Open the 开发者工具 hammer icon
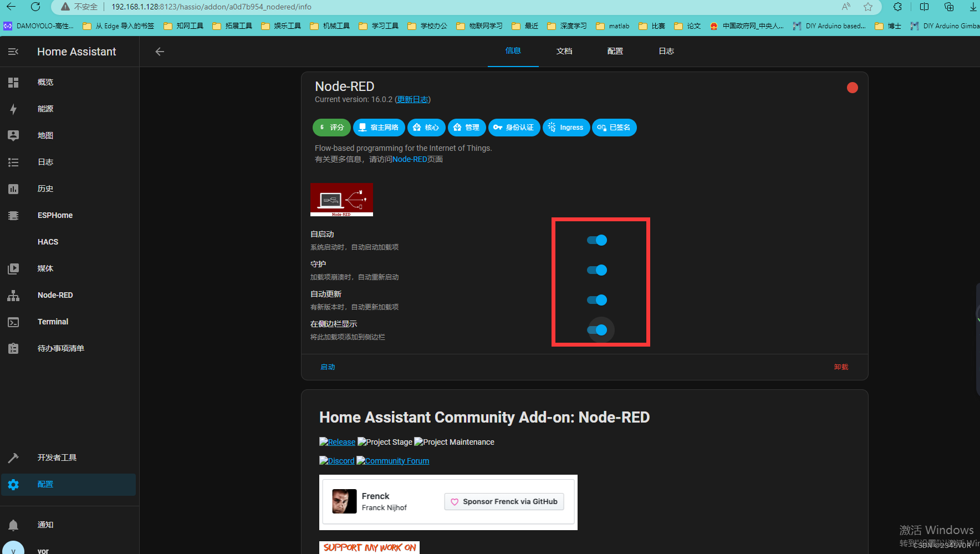Image resolution: width=980 pixels, height=554 pixels. coord(13,458)
